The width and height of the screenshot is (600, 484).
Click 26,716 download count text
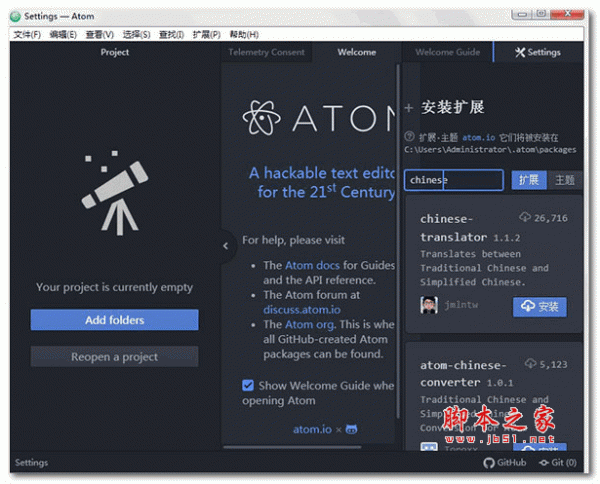(551, 218)
